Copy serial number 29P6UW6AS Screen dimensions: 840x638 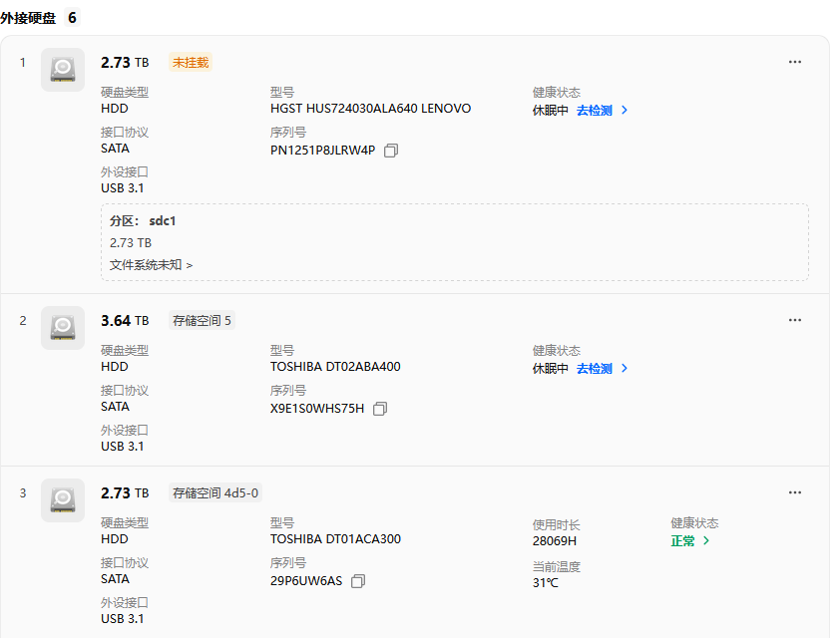click(357, 580)
